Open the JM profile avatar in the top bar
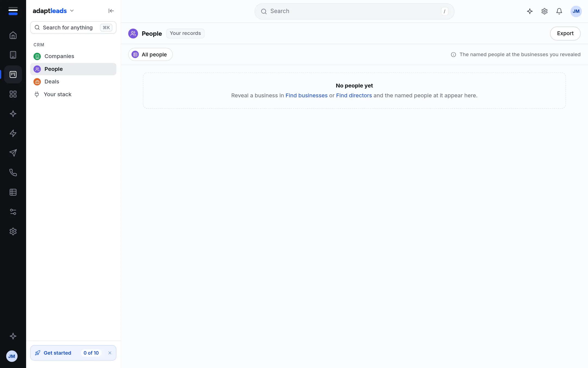 click(576, 11)
